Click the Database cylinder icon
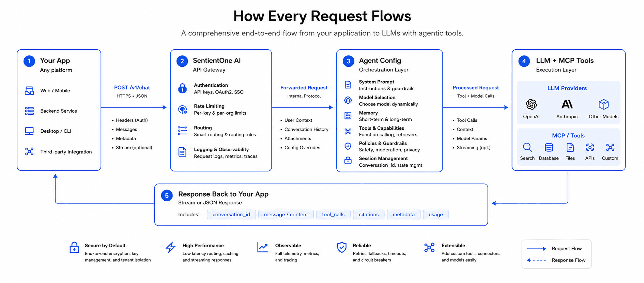 pos(549,147)
